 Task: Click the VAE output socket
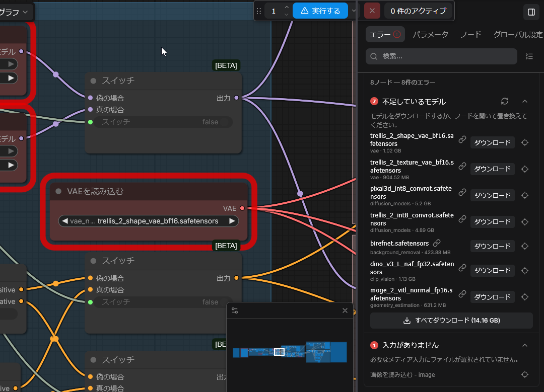(x=242, y=208)
